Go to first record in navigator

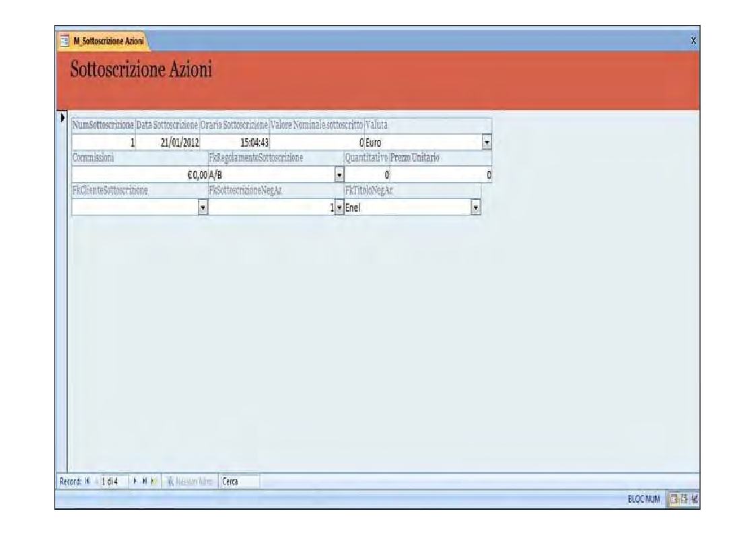[88, 481]
